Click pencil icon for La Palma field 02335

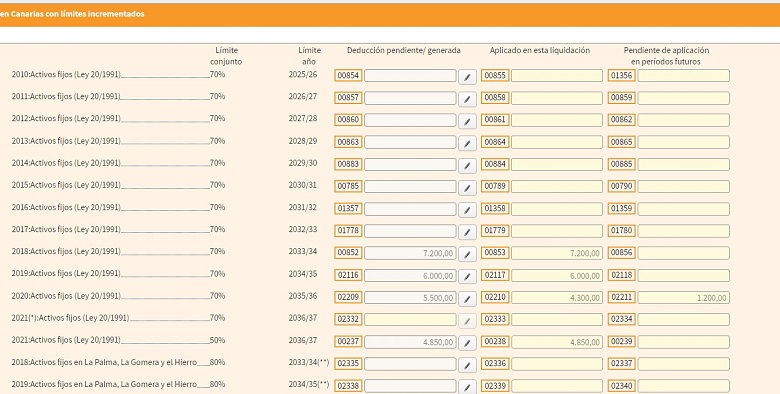click(467, 365)
